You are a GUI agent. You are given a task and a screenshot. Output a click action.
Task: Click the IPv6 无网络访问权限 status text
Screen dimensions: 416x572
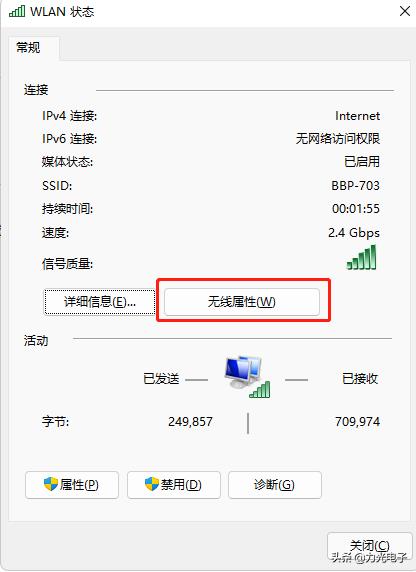tap(338, 139)
